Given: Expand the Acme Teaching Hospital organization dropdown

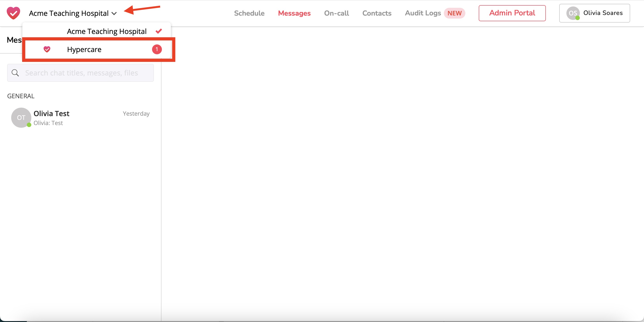Looking at the screenshot, I should click(73, 13).
